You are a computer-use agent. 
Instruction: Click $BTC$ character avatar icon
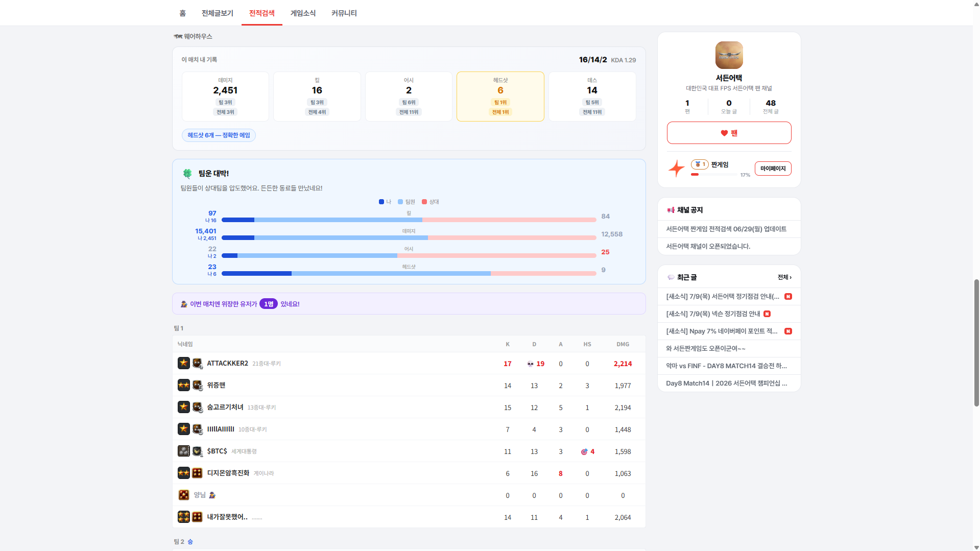[198, 451]
